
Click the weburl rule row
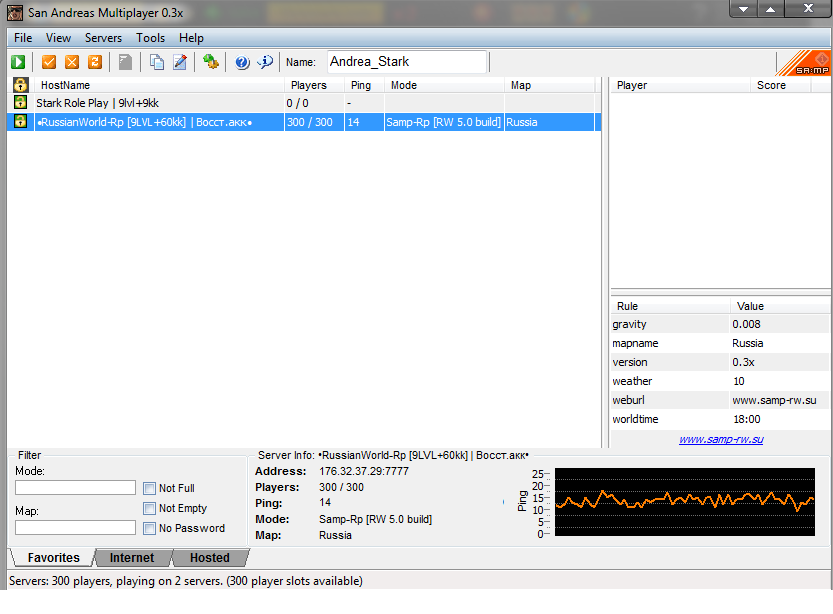coord(720,400)
